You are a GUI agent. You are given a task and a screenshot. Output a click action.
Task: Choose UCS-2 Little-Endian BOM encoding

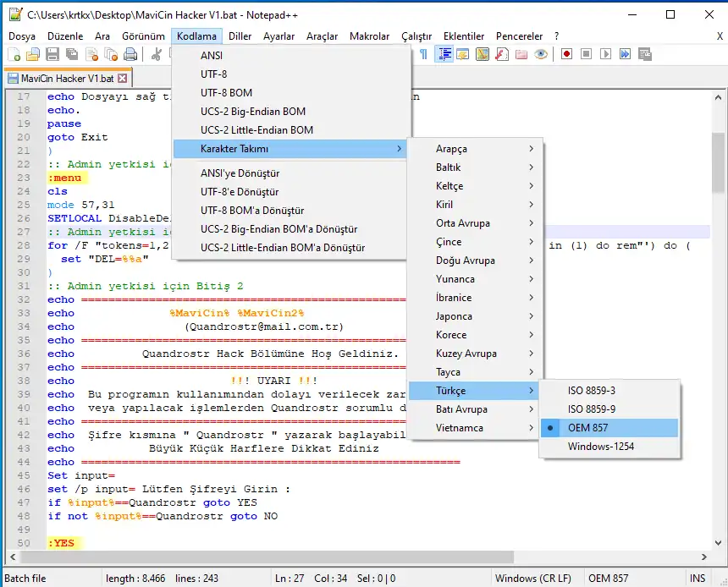point(290,130)
